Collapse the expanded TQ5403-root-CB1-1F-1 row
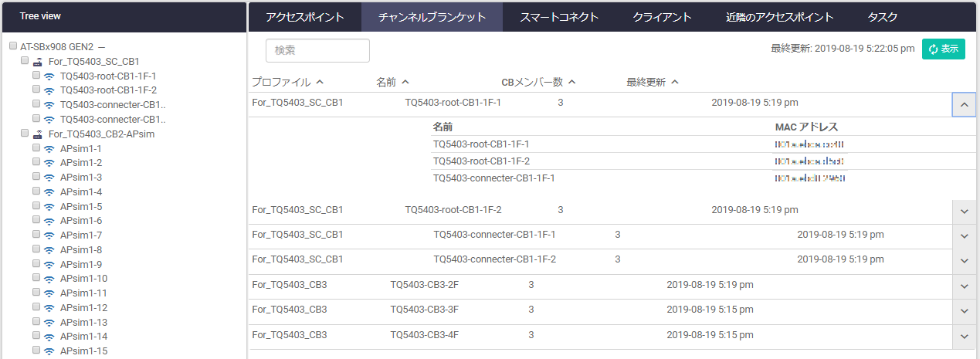The height and width of the screenshot is (359, 980). coord(964,104)
